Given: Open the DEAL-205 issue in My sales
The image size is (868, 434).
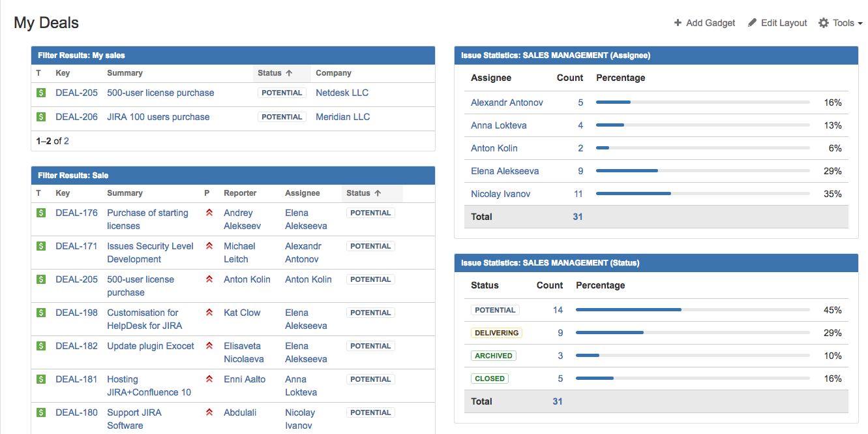Looking at the screenshot, I should [76, 93].
